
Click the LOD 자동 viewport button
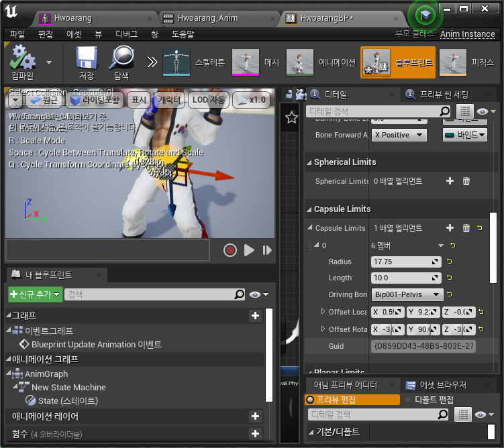[x=208, y=100]
